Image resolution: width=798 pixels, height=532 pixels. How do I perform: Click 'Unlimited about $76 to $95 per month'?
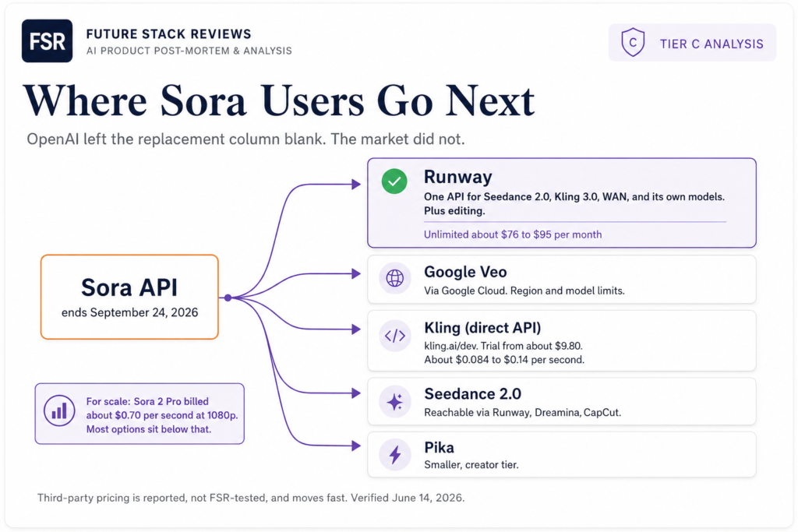tap(513, 234)
